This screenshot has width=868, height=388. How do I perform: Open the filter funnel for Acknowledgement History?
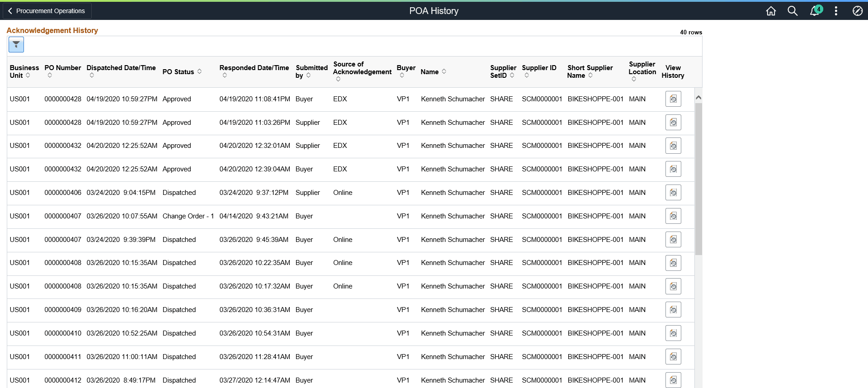[16, 45]
